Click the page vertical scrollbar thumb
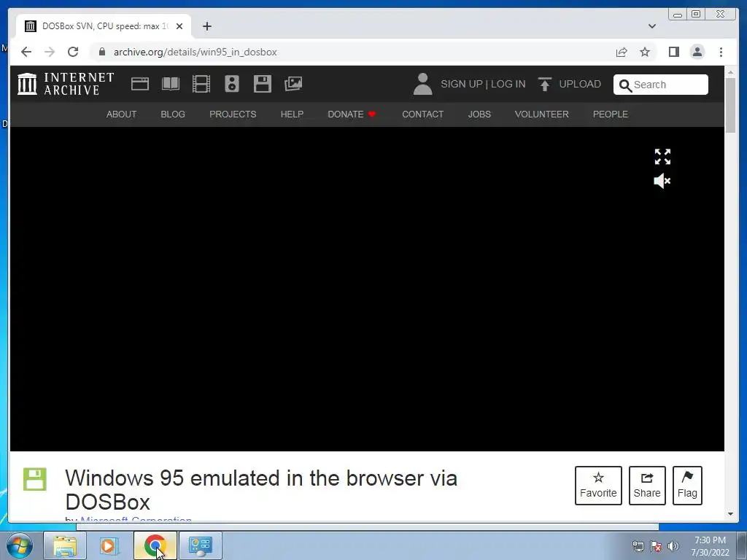Viewport: 747px width, 560px height. (x=731, y=105)
